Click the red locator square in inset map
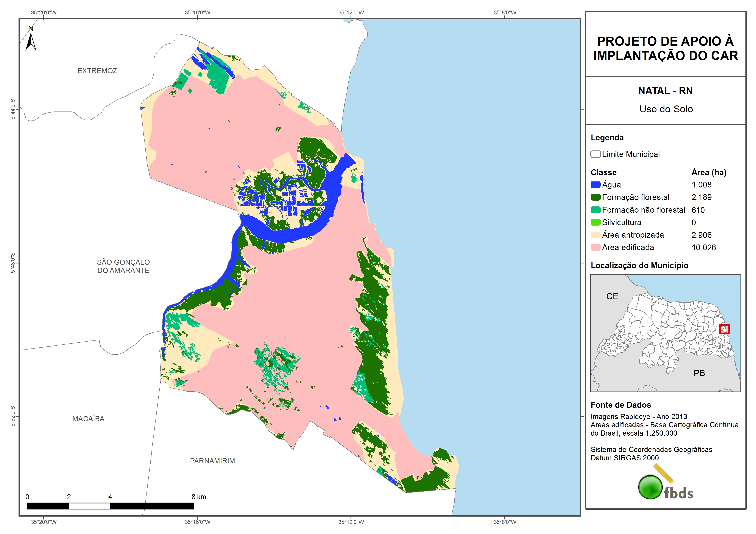 [724, 329]
